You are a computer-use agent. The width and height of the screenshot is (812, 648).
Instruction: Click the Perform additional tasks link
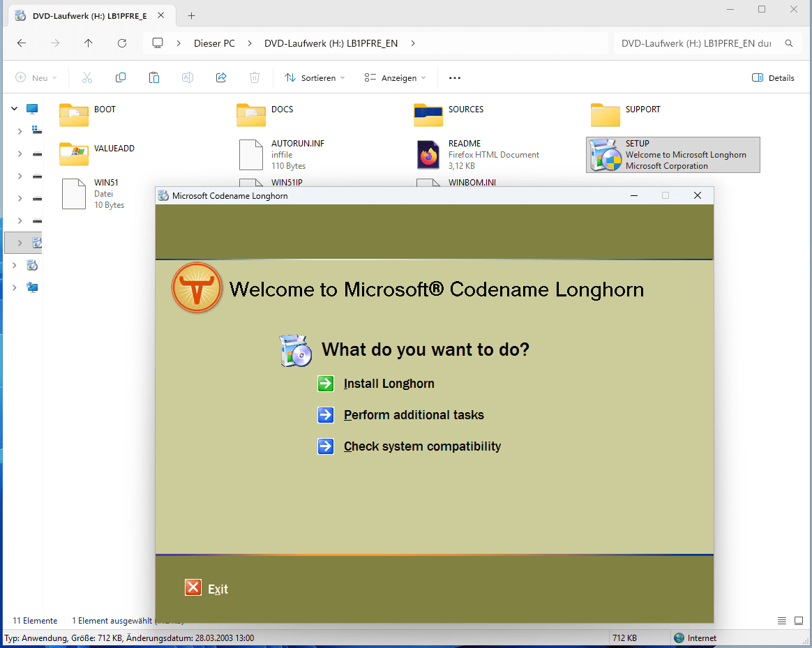click(414, 415)
